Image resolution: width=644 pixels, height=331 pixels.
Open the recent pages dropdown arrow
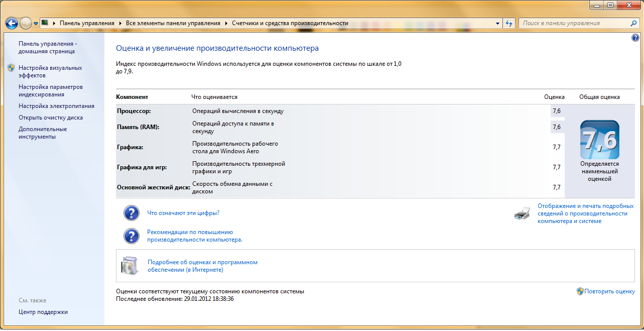click(36, 24)
